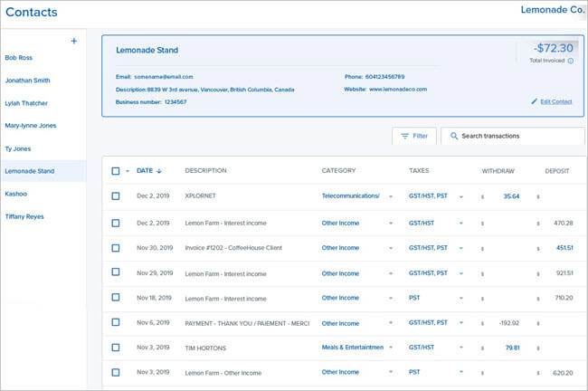Open category dropdown for XPLORNET row

pos(391,196)
